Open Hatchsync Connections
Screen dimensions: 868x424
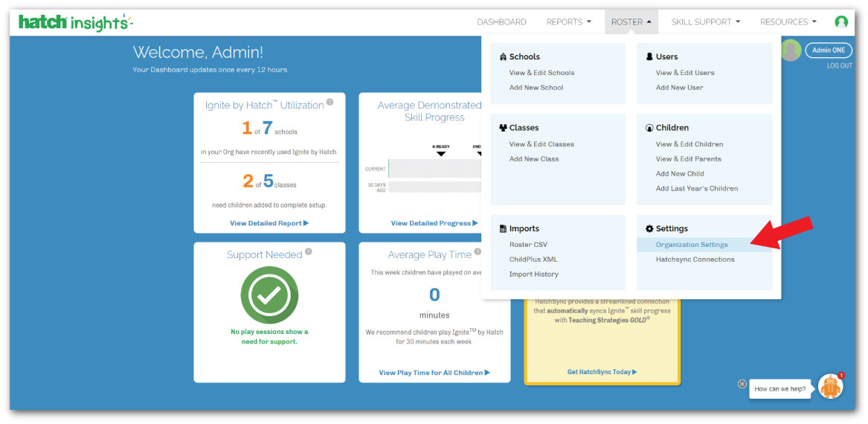pos(695,259)
